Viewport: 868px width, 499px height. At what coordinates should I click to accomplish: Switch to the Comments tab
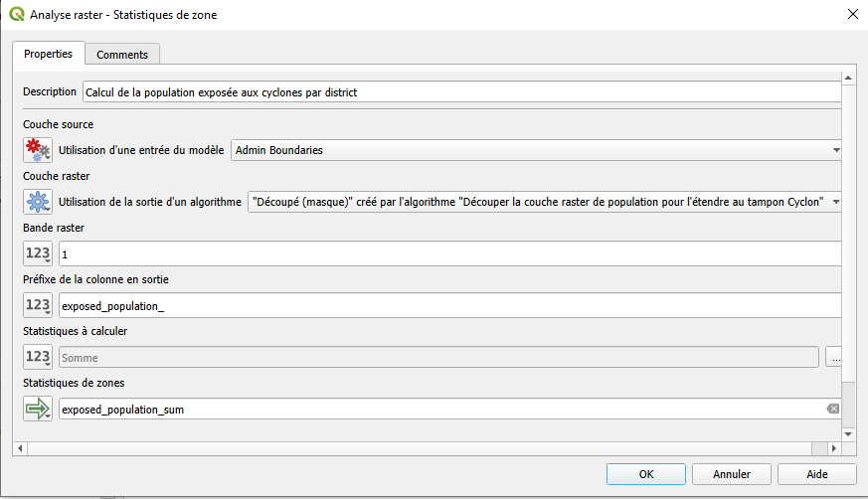click(x=122, y=55)
